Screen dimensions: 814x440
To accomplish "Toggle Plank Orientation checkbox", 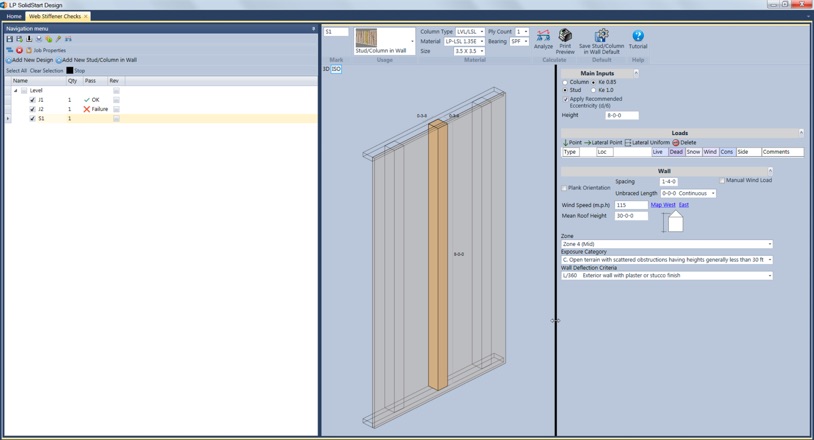I will pyautogui.click(x=564, y=188).
